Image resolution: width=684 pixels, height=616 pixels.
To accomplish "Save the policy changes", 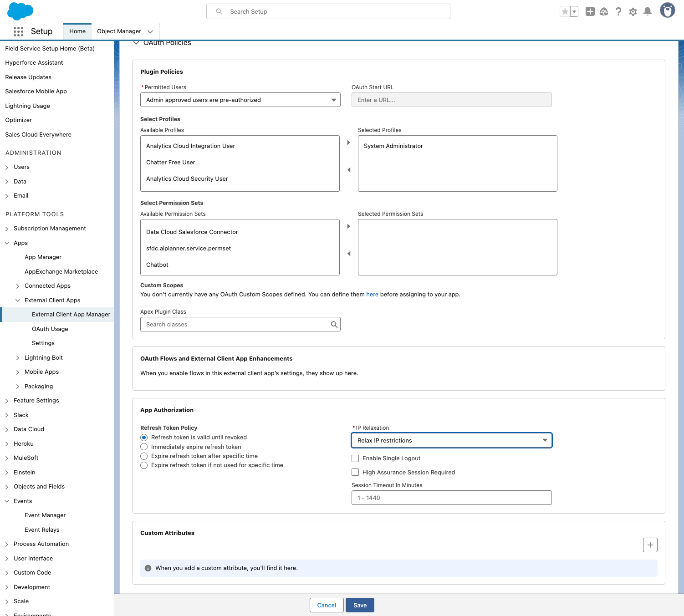I will pos(360,605).
